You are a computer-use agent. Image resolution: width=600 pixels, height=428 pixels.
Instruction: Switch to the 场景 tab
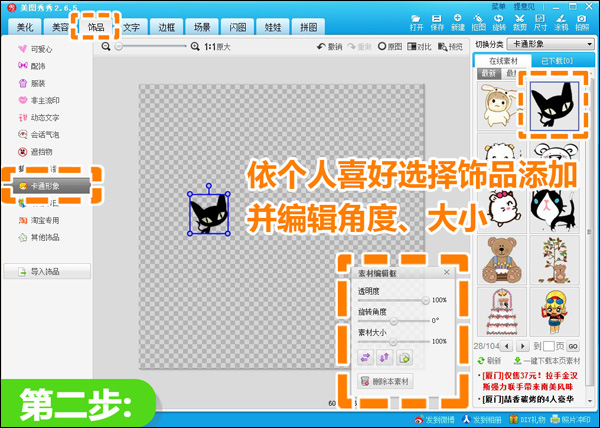coord(202,27)
